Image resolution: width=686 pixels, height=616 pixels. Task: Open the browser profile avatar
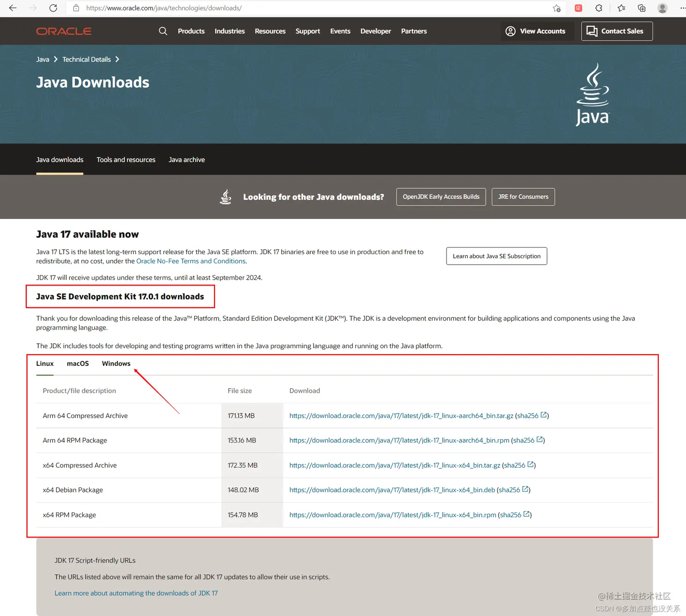(x=662, y=8)
